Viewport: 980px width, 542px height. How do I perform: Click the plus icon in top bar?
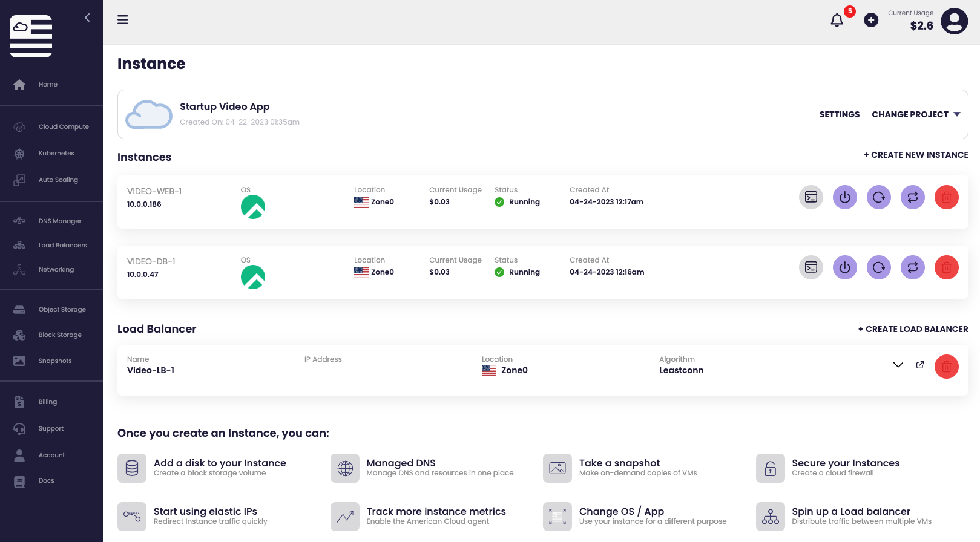(x=870, y=21)
